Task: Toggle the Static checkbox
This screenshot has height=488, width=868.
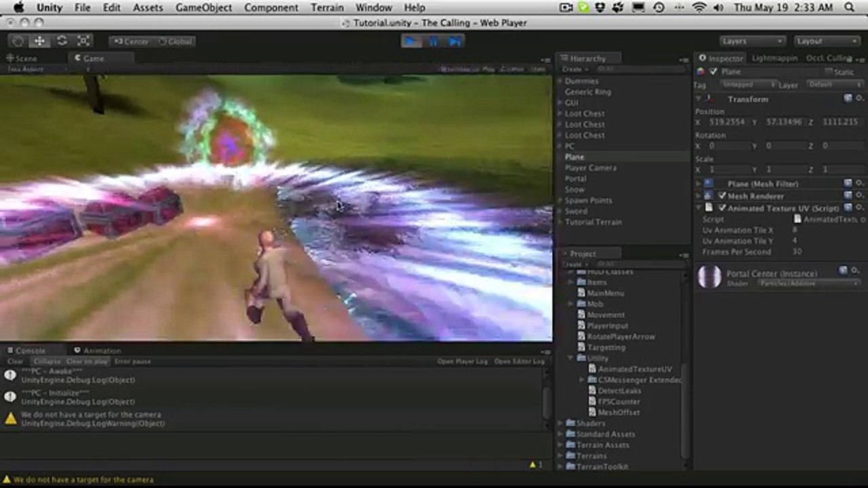Action: pos(829,72)
